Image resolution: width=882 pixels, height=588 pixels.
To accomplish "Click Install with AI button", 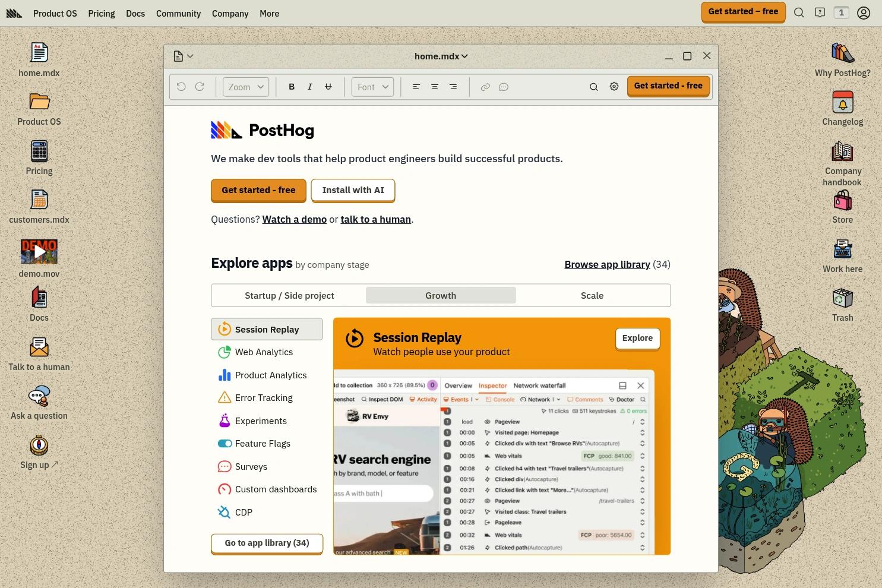I will 353,190.
